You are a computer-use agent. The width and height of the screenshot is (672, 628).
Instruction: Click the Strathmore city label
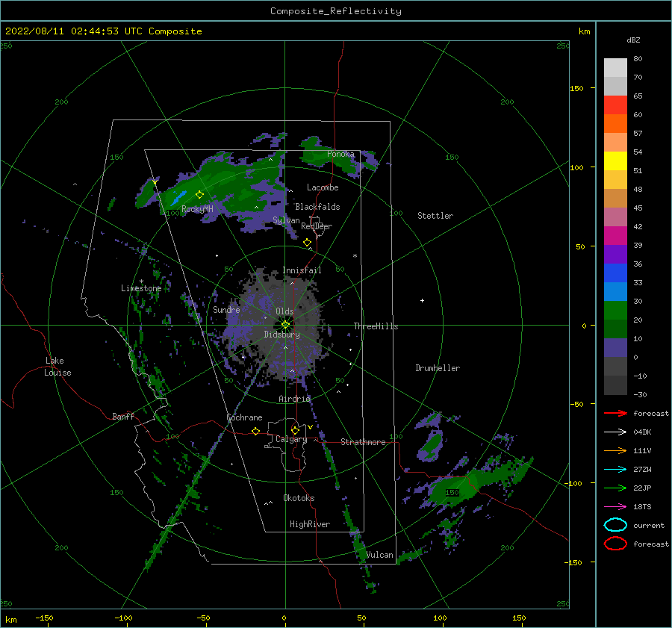click(363, 442)
